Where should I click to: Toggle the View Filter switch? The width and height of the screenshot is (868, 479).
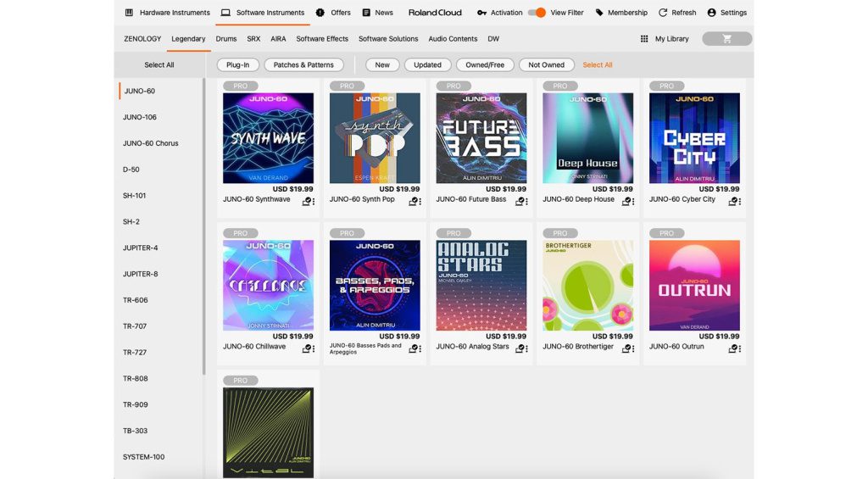pyautogui.click(x=537, y=13)
